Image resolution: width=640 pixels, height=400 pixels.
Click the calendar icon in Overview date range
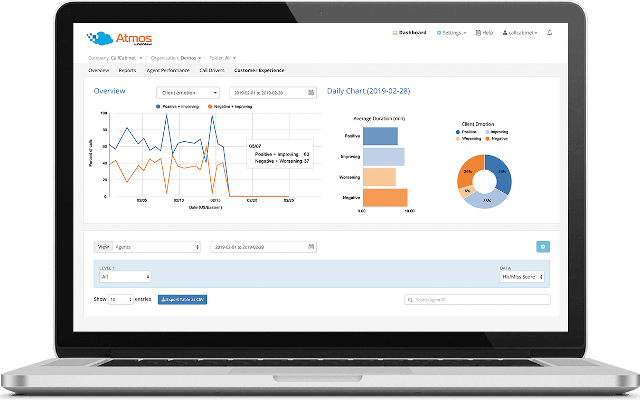[x=311, y=93]
